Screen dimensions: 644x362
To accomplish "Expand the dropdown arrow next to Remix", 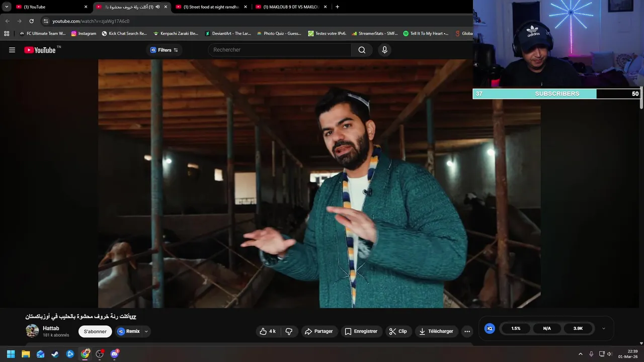I will tap(146, 331).
